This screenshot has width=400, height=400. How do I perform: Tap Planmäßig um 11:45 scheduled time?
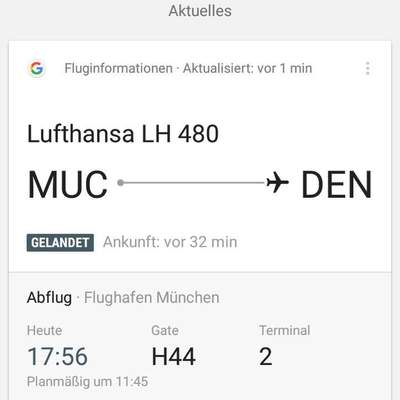point(87,382)
